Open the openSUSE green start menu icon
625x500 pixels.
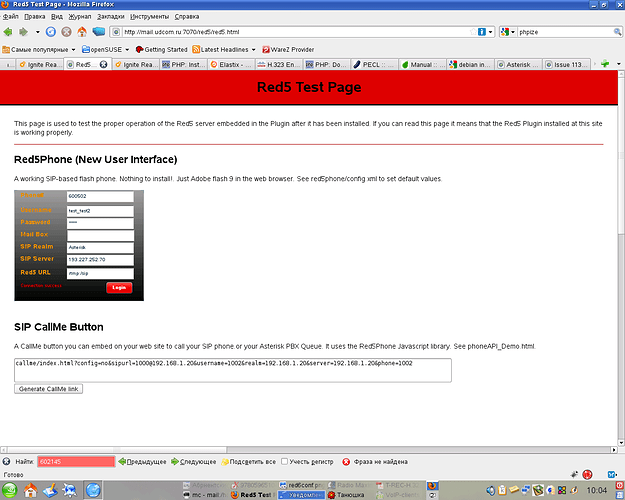[10, 490]
